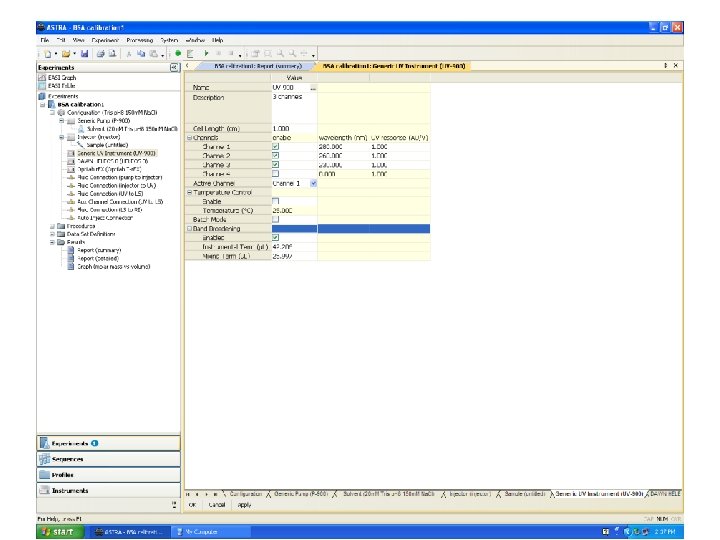Collapse the Experiments panel with the arrow button
Viewport: 720px width, 540px height.
click(x=175, y=67)
